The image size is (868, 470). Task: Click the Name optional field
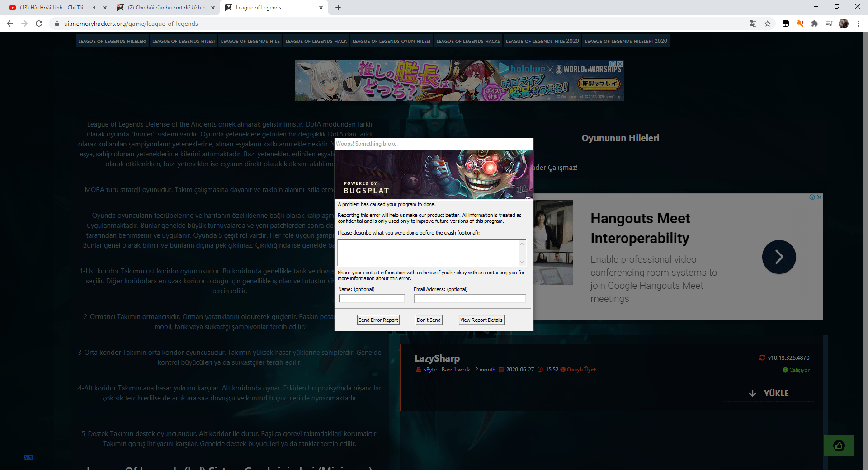pyautogui.click(x=372, y=299)
